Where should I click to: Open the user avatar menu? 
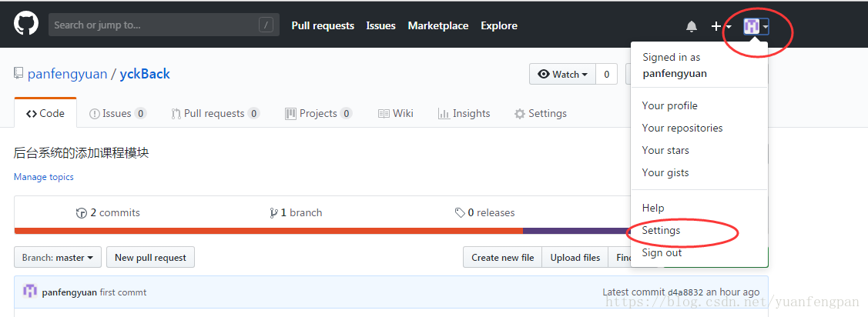(x=756, y=26)
